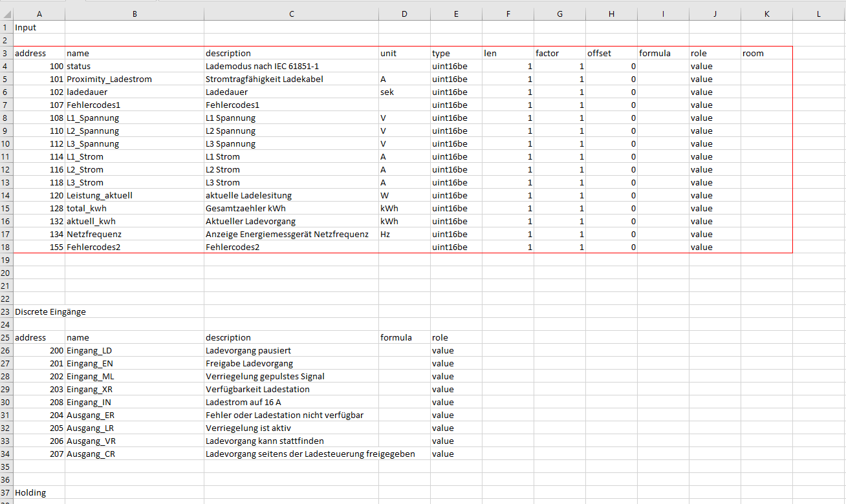Image resolution: width=846 pixels, height=504 pixels.
Task: Select column D header
Action: tap(405, 14)
